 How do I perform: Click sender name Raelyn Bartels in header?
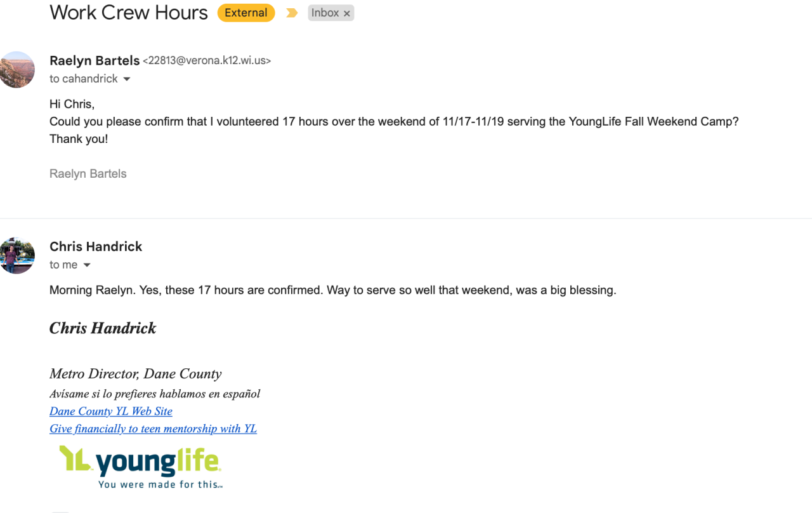95,61
